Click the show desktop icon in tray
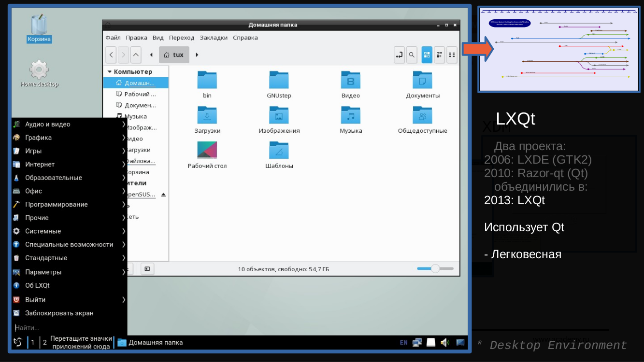Viewport: 644px width, 362px height. pos(460,343)
